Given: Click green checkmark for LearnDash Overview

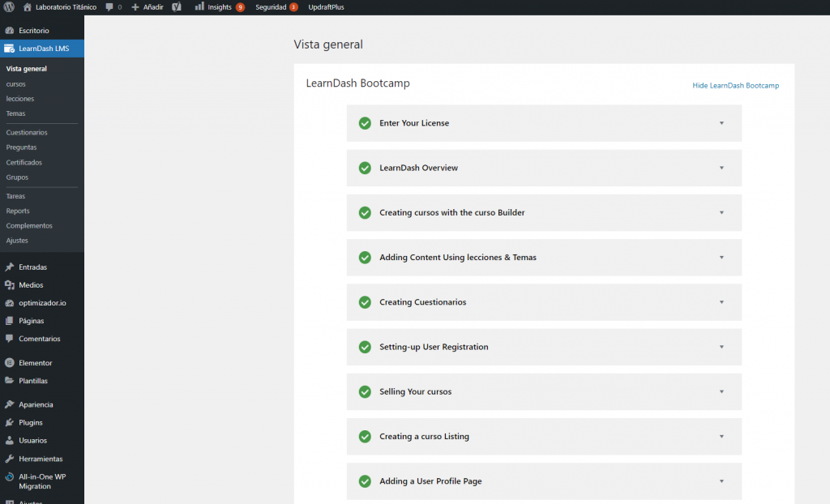Looking at the screenshot, I should click(x=365, y=168).
